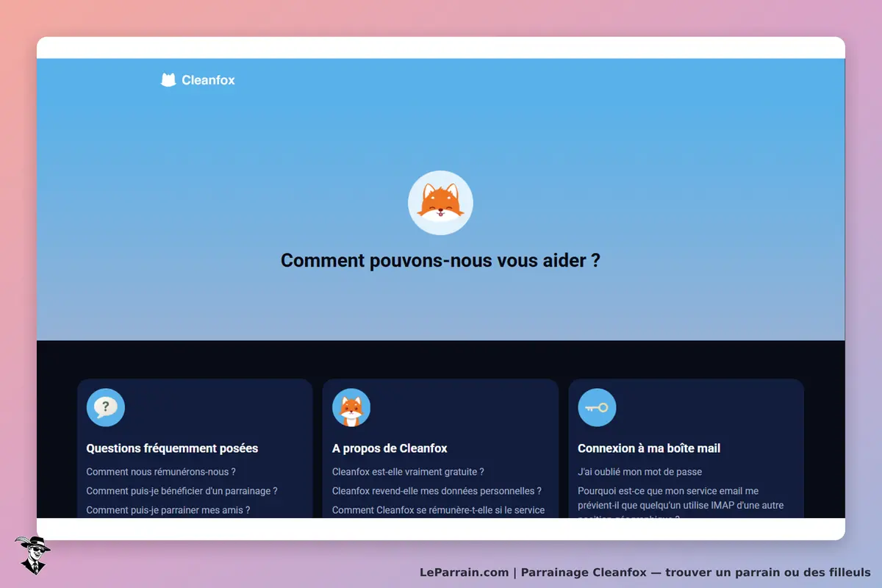
Task: Open the Questions fréquemment posées category
Action: pyautogui.click(x=172, y=448)
